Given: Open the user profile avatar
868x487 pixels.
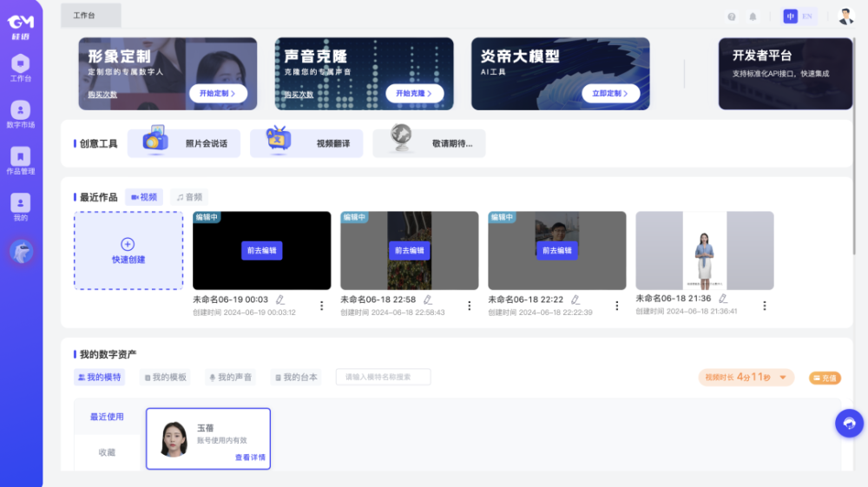Looking at the screenshot, I should 845,16.
